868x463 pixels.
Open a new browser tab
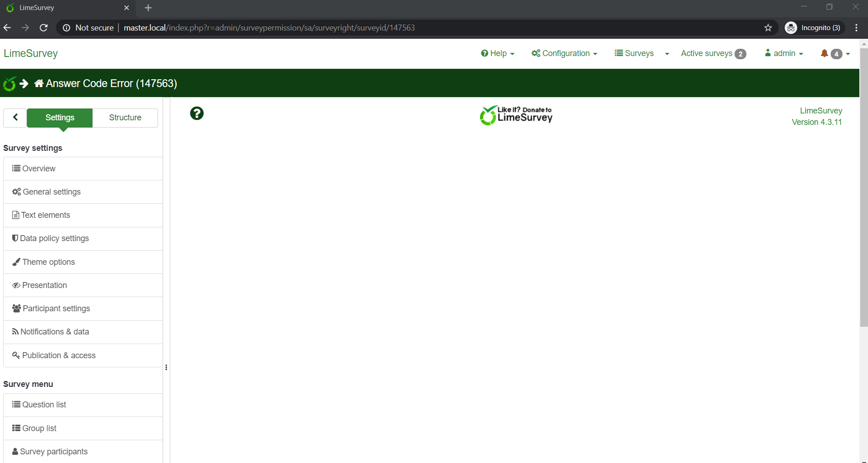tap(148, 8)
